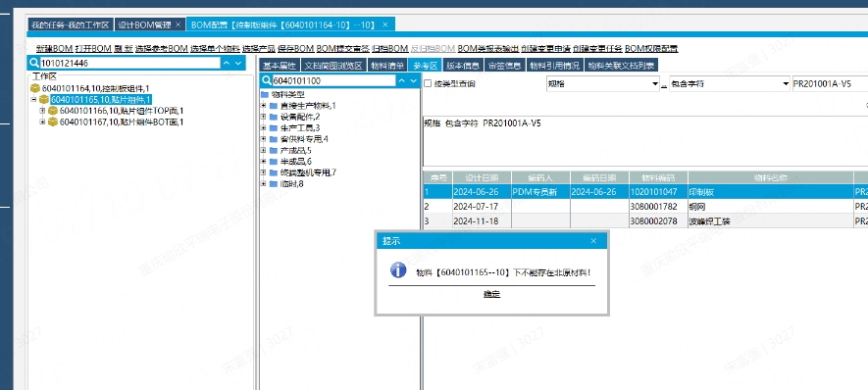
Task: Click the cube icon of 贴片组件BOT面 node
Action: (53, 122)
